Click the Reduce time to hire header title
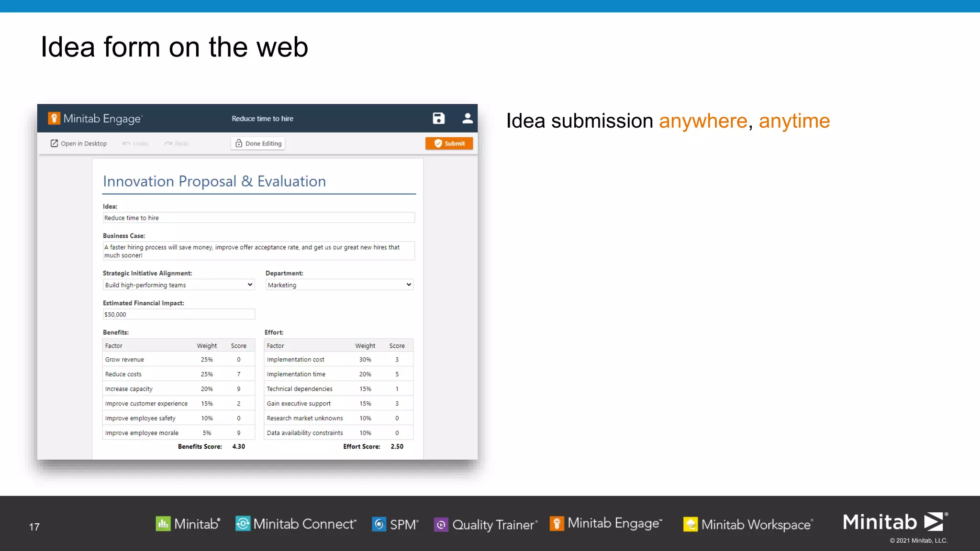This screenshot has width=980, height=551. (x=262, y=119)
